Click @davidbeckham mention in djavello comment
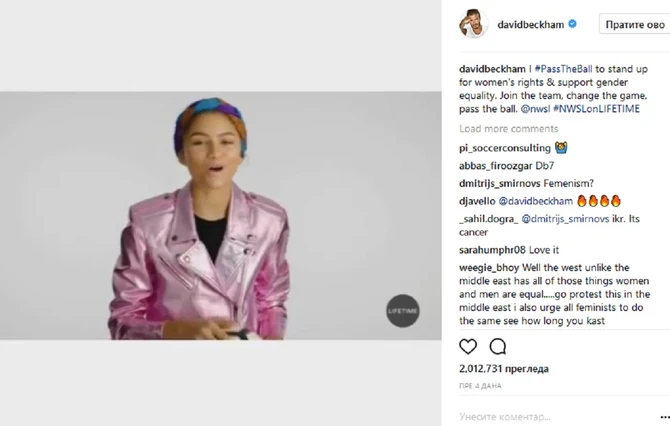Image resolution: width=670 pixels, height=426 pixels. tap(535, 201)
